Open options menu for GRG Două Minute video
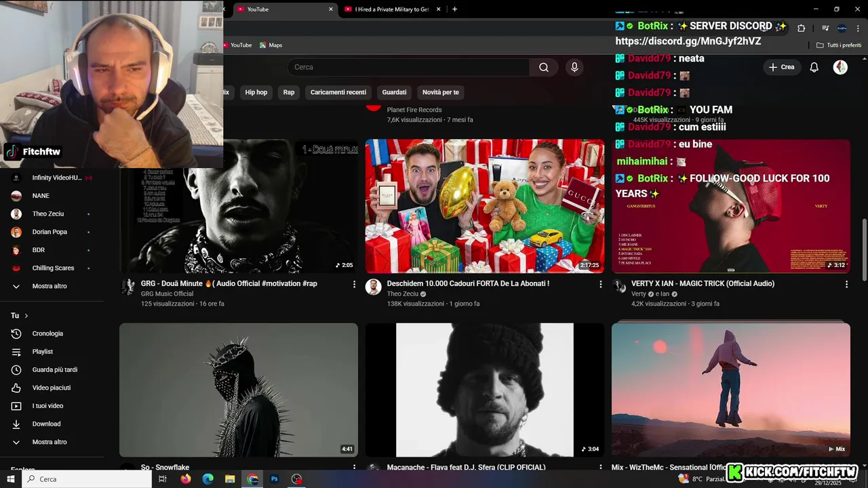 354,285
